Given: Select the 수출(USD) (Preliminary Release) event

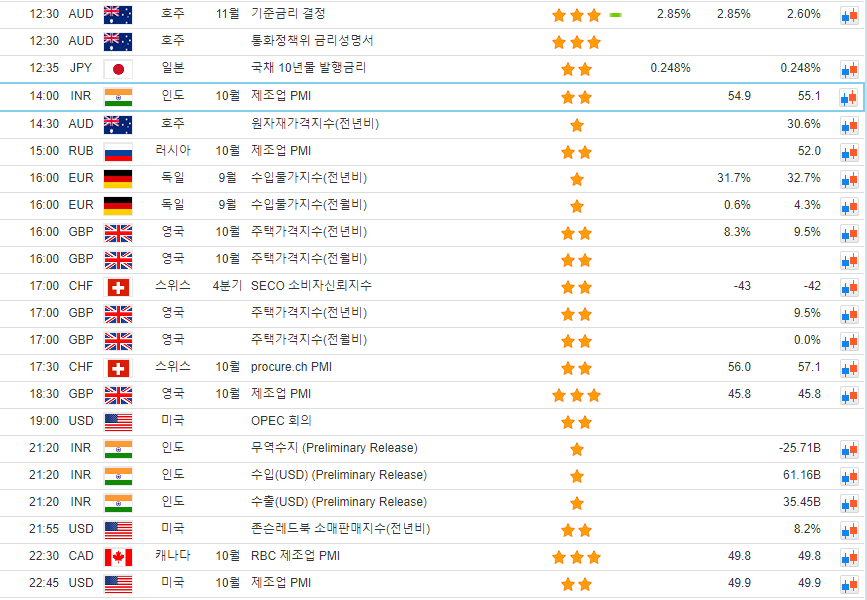Looking at the screenshot, I should pos(338,502).
